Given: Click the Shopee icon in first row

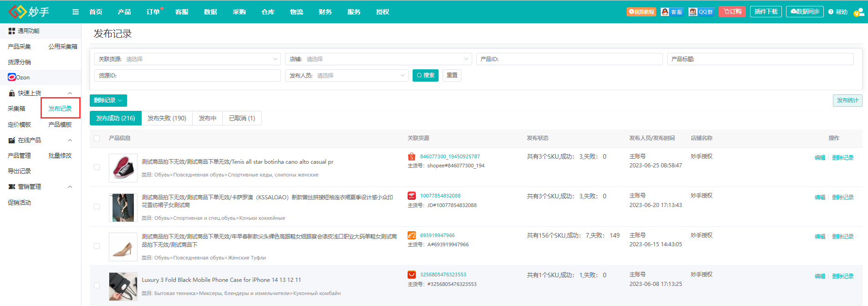Looking at the screenshot, I should (412, 156).
